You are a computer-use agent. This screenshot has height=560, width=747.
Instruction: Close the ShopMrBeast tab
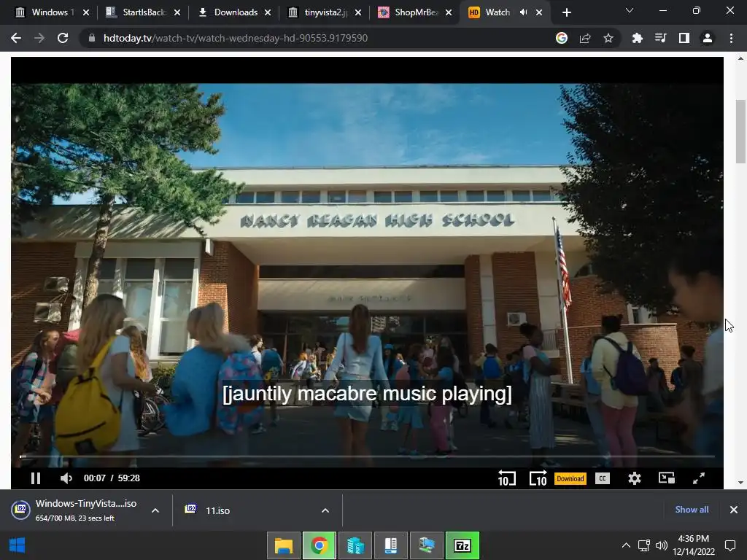coord(449,12)
